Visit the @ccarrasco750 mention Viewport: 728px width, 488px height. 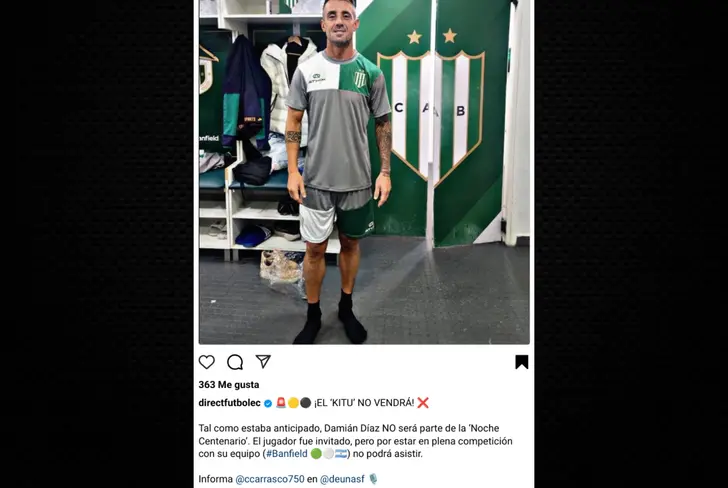click(270, 479)
